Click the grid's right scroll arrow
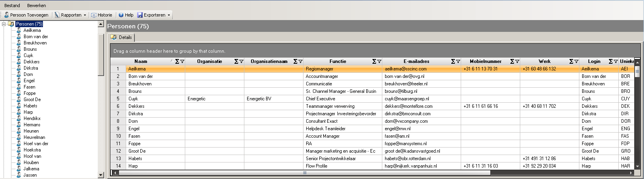Screen dimensions: 644x179 pos(631,173)
